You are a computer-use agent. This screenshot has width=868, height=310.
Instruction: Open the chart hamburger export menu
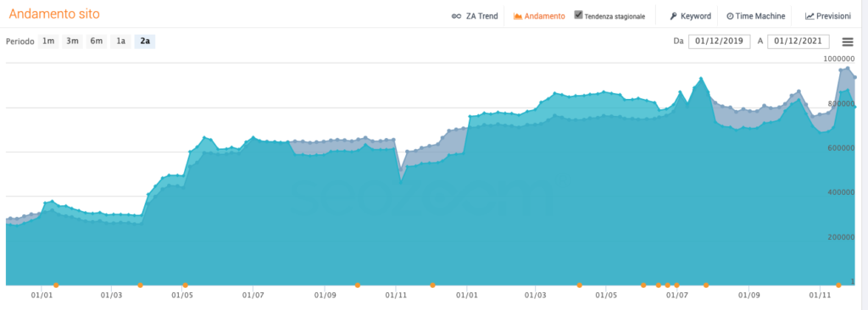pyautogui.click(x=848, y=42)
